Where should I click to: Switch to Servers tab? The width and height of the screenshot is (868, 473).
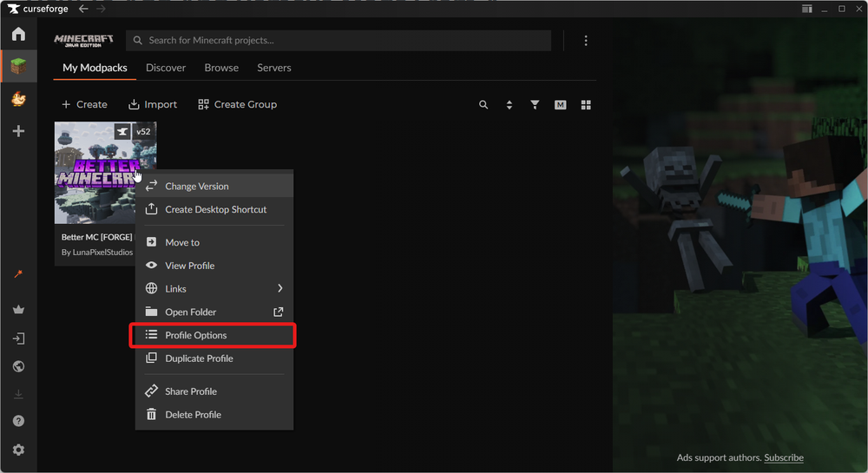[x=274, y=68]
